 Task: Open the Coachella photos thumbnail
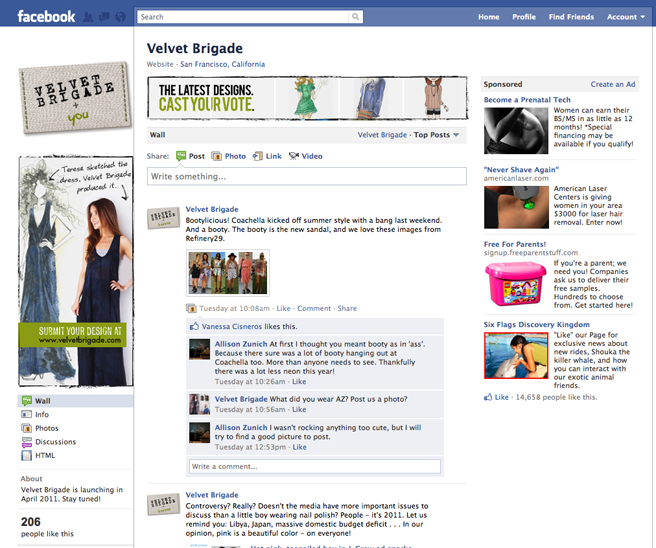click(228, 273)
